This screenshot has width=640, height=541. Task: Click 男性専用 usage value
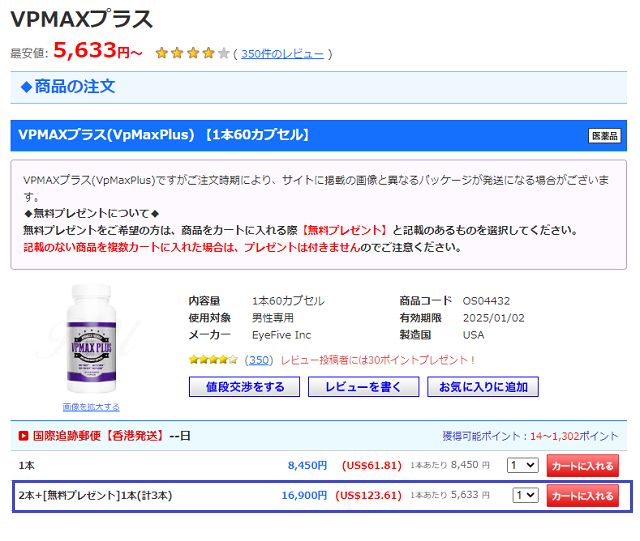tap(273, 318)
